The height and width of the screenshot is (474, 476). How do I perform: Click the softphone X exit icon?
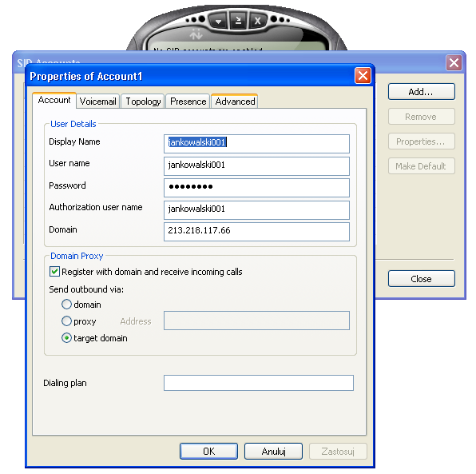tap(258, 21)
